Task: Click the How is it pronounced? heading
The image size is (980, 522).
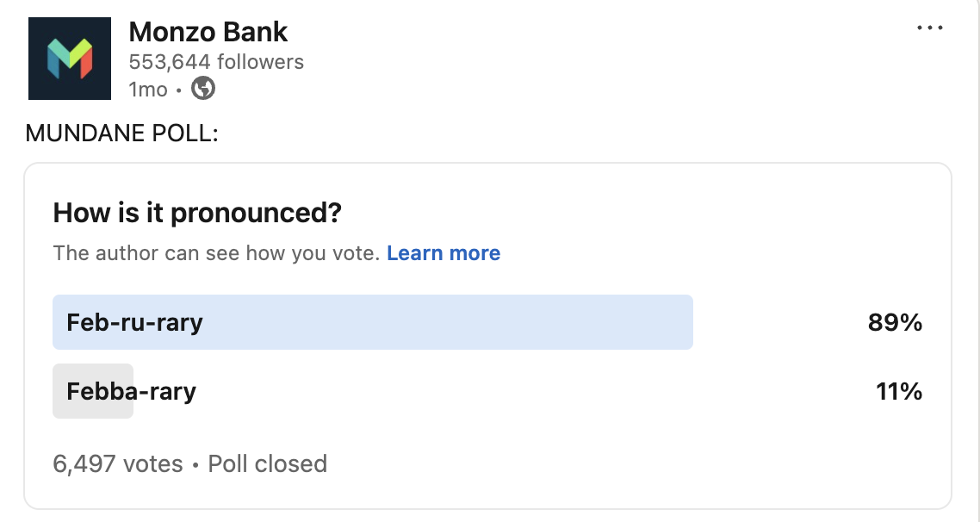Action: (x=197, y=213)
